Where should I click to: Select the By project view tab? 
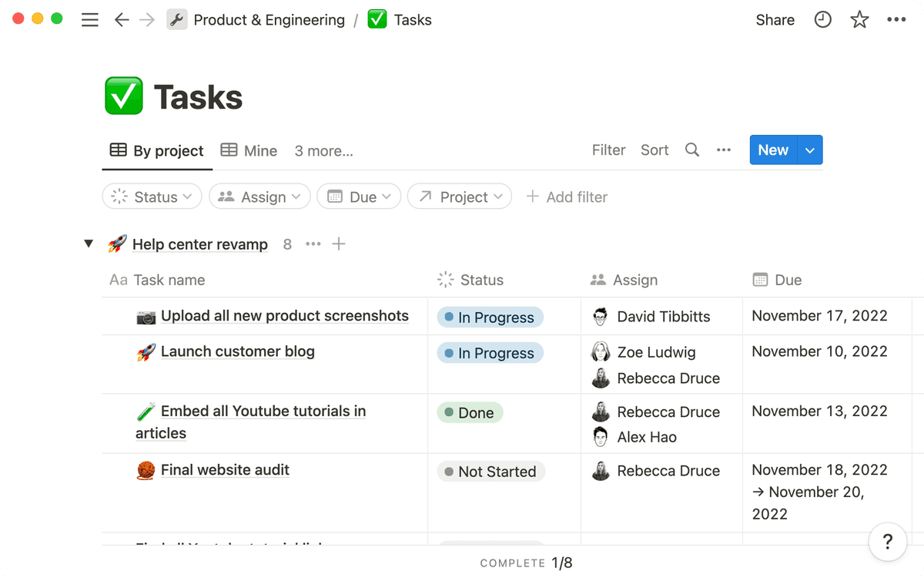click(157, 150)
